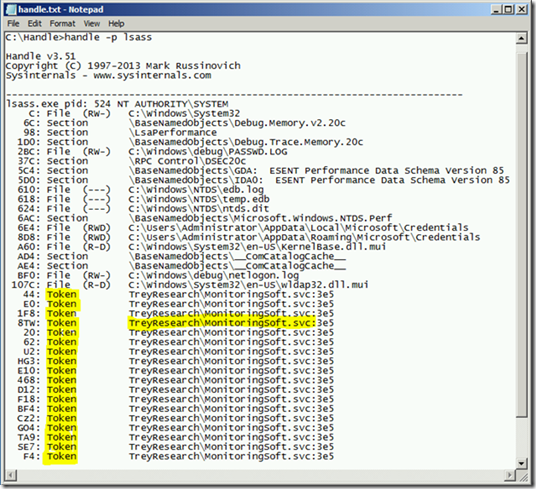Click the Token entry on row BF4

pyautogui.click(x=62, y=409)
